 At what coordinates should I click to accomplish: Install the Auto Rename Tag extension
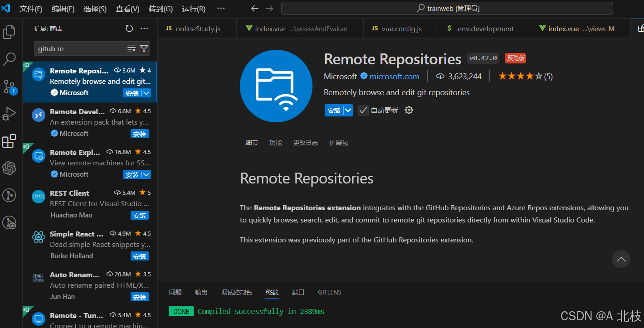[x=140, y=297]
